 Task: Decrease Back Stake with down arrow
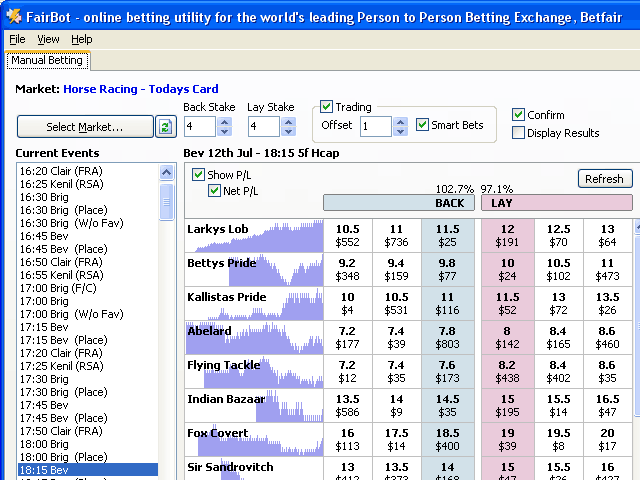click(x=224, y=131)
